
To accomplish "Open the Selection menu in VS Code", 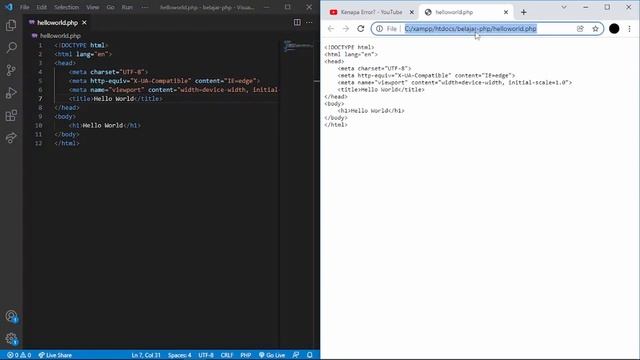I will 67,7.
